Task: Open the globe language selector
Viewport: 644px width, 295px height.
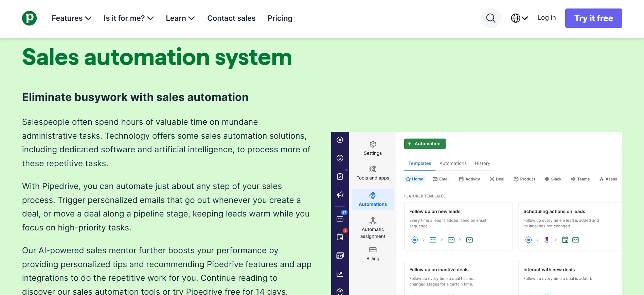Action: click(x=519, y=18)
